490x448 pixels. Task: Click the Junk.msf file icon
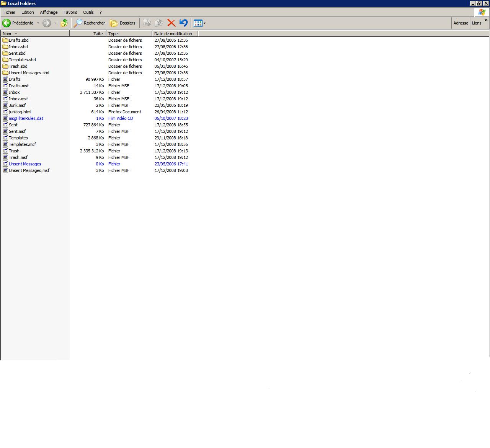pyautogui.click(x=5, y=105)
